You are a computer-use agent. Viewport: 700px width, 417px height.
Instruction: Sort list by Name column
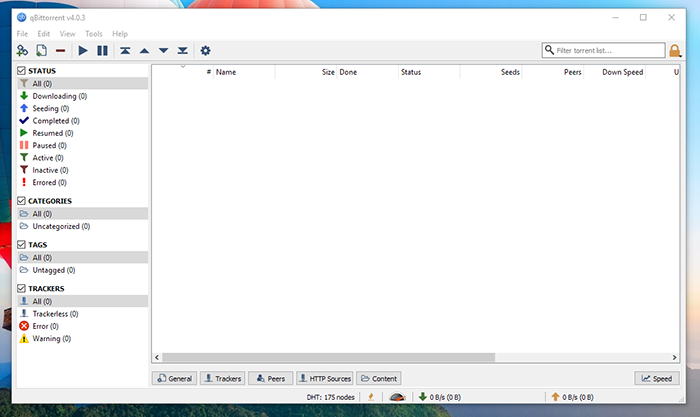pos(244,72)
